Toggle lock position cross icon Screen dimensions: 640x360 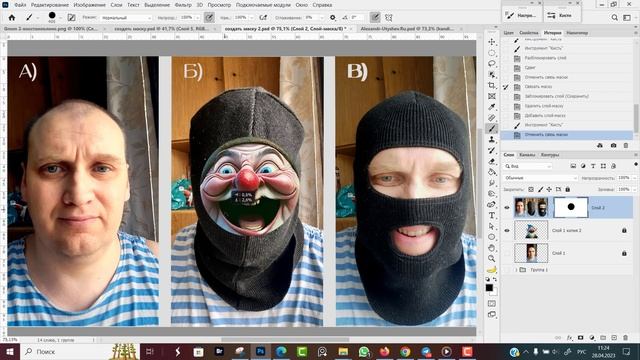[x=549, y=189]
